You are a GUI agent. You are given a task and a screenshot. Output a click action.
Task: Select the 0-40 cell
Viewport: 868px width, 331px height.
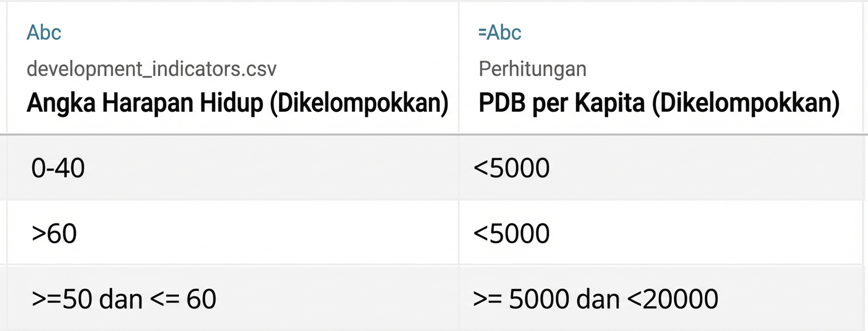coord(58,168)
